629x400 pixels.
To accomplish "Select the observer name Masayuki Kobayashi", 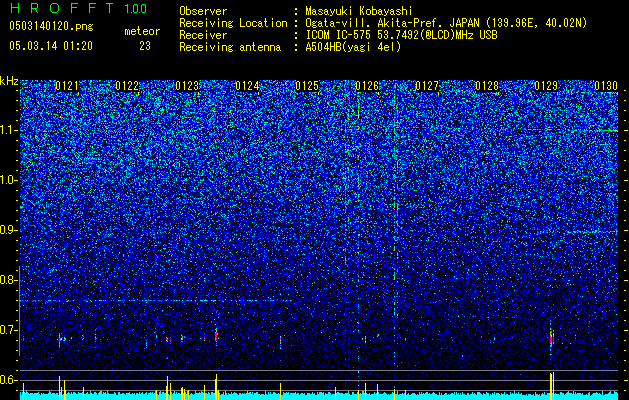I will pyautogui.click(x=359, y=11).
